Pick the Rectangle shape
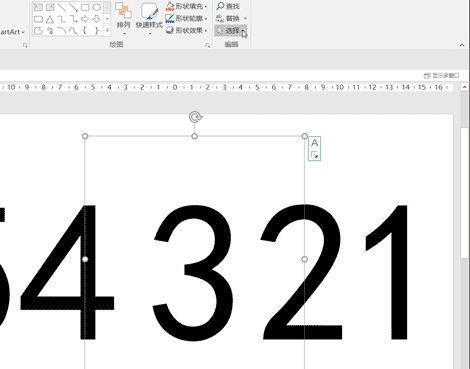The image size is (470, 369). pos(85,7)
